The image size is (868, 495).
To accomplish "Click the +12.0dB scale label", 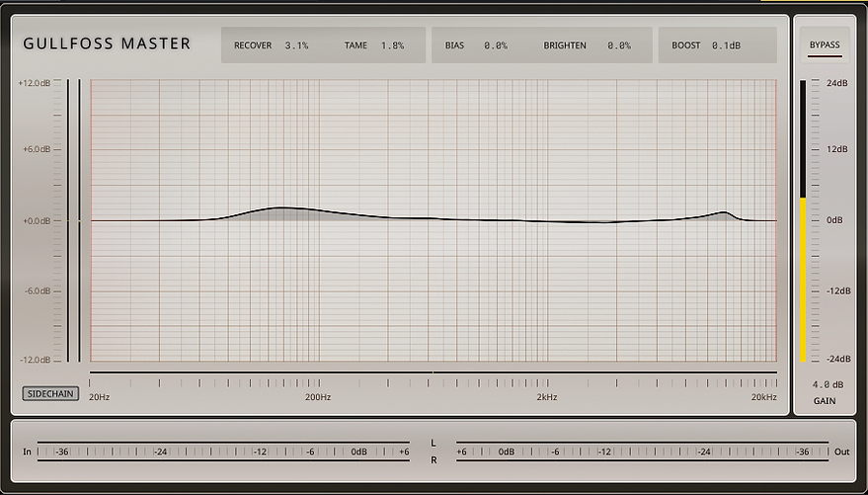I will [x=35, y=83].
